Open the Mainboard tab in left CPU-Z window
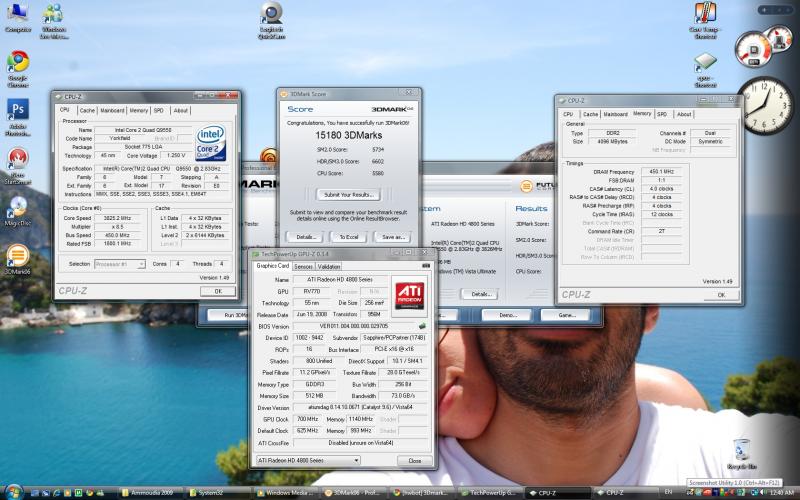The width and height of the screenshot is (800, 500). coord(112,110)
